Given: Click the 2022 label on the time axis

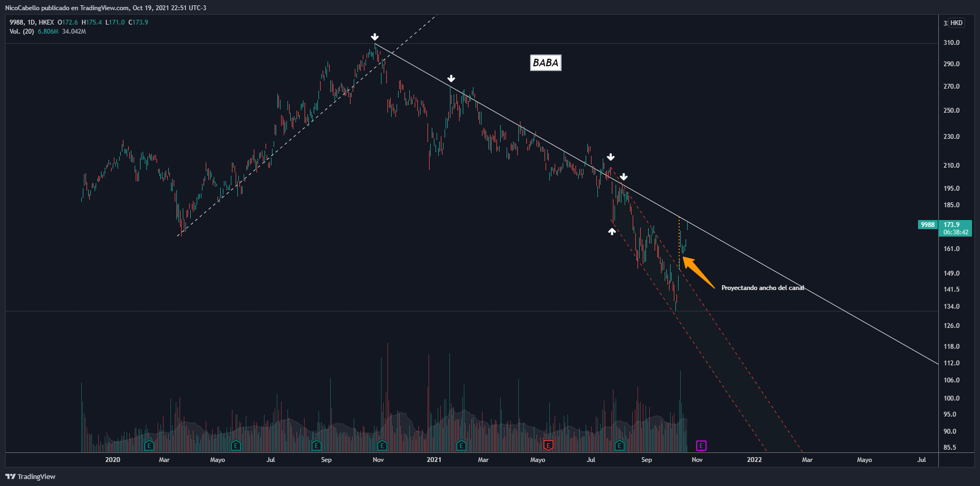Looking at the screenshot, I should [755, 460].
